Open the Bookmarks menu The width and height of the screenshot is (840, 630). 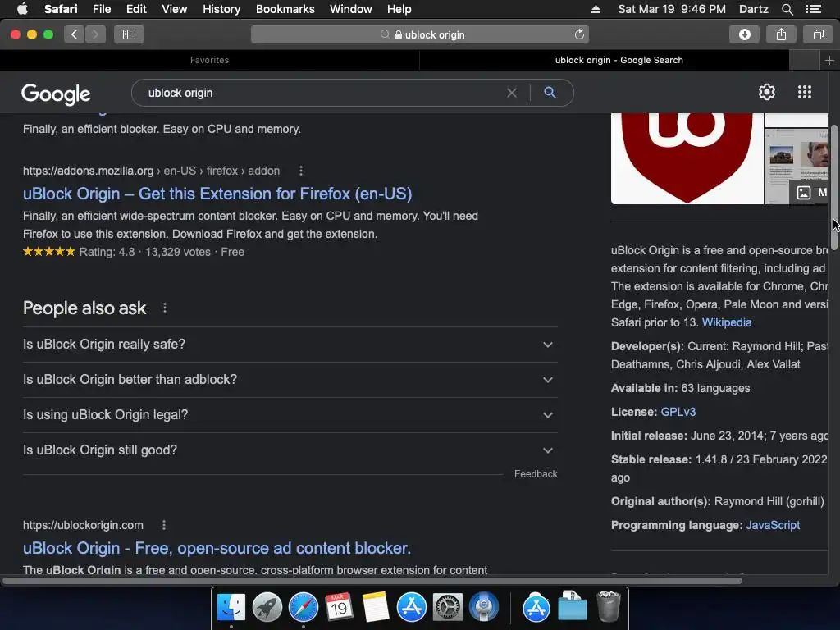(285, 9)
